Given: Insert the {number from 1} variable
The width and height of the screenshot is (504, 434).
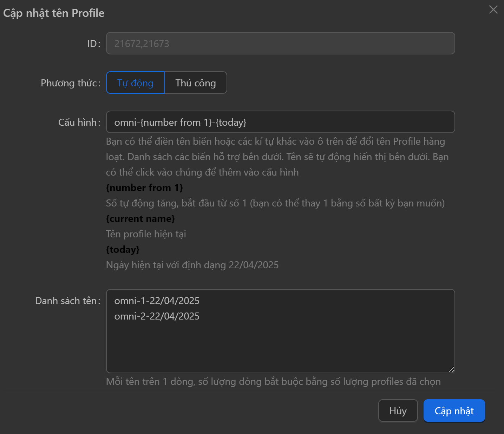Looking at the screenshot, I should click(144, 188).
